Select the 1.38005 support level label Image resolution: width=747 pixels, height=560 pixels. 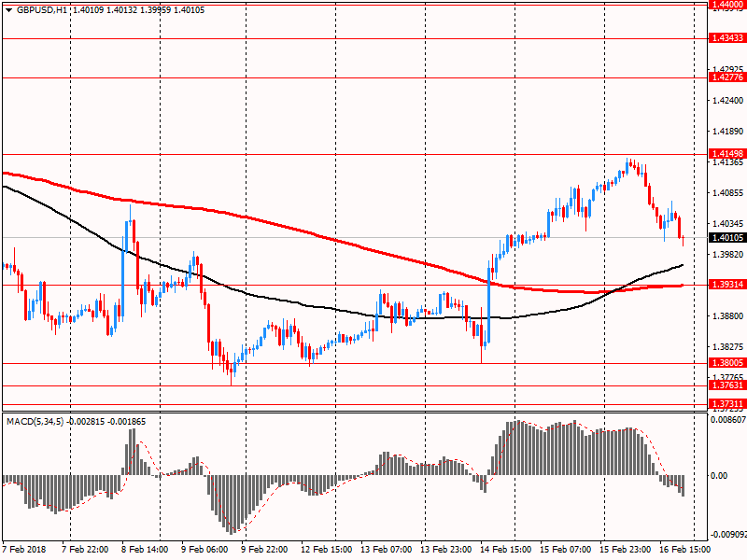(x=727, y=363)
